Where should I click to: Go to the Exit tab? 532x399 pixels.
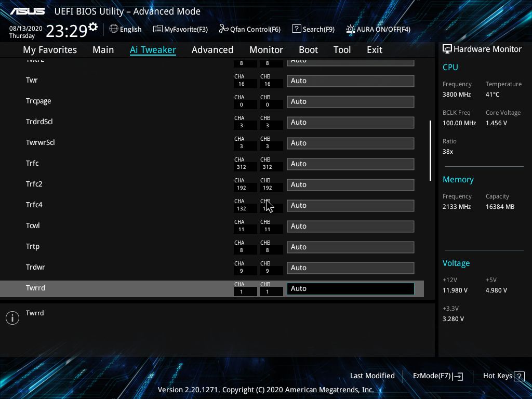(375, 50)
